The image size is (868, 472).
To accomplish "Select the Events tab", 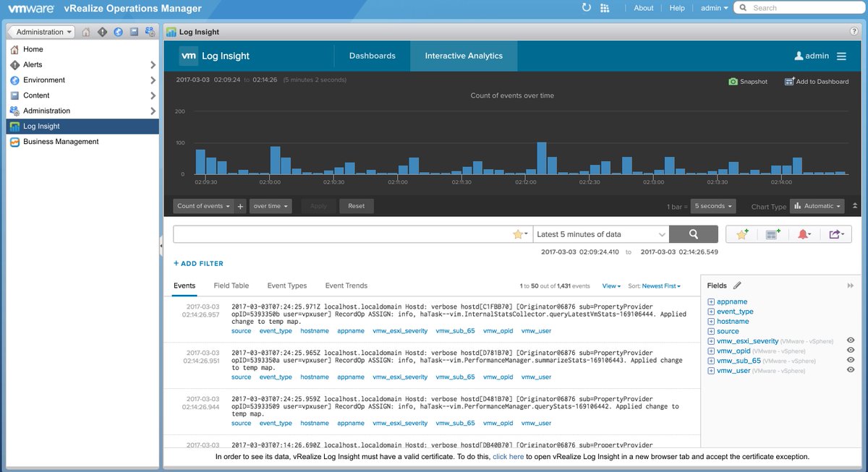I will pyautogui.click(x=184, y=286).
